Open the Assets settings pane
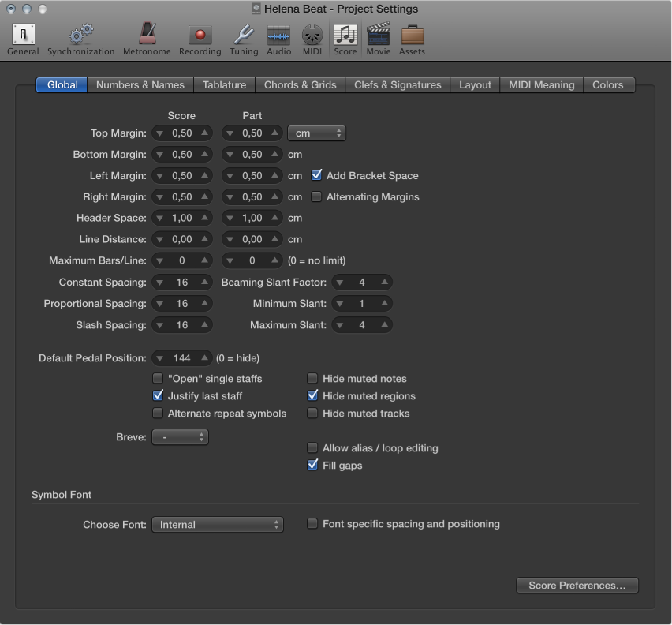The image size is (672, 625). [412, 36]
